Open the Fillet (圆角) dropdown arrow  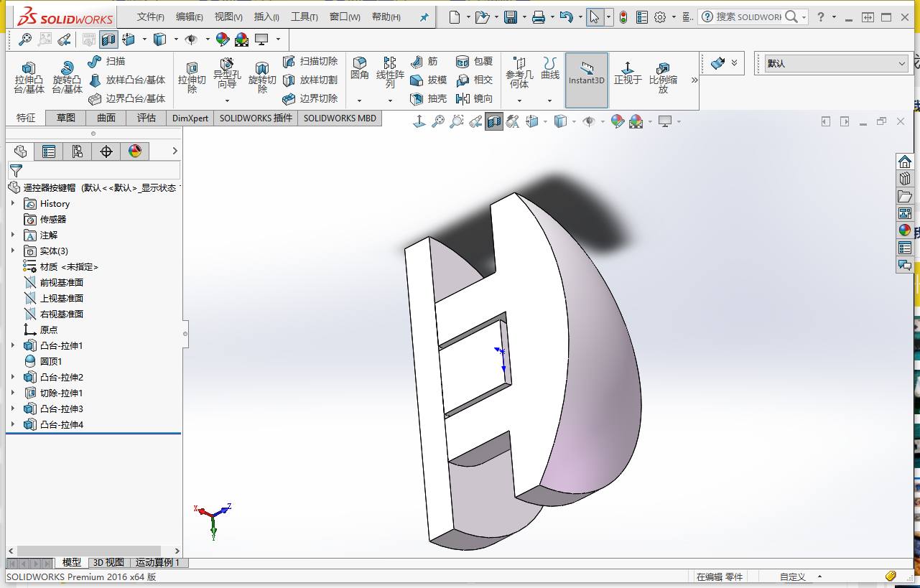[360, 101]
